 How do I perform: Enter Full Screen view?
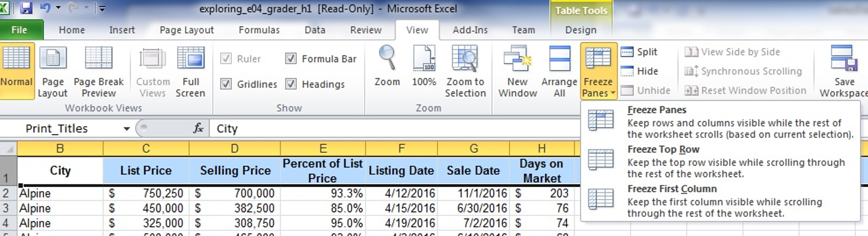pyautogui.click(x=190, y=71)
